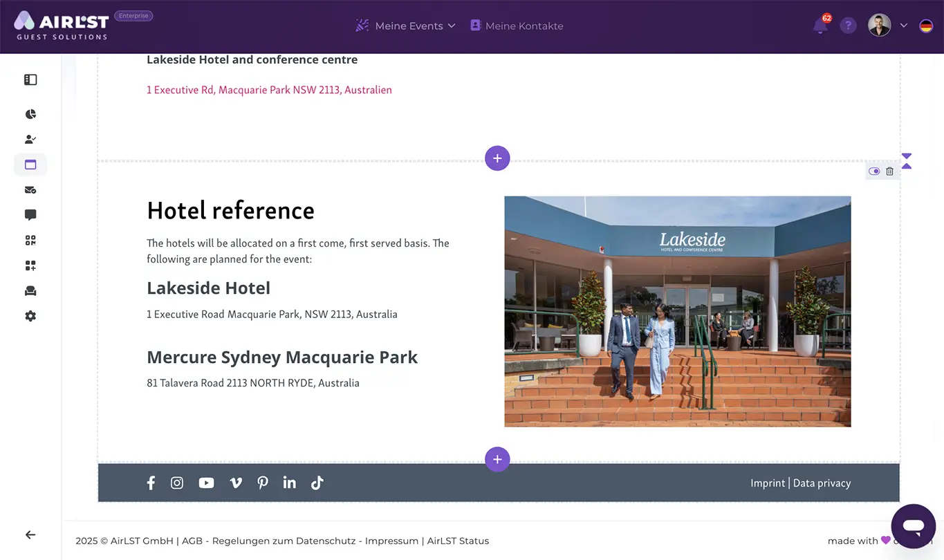The height and width of the screenshot is (560, 944).
Task: Open the chat message bubble sidebar icon
Action: [x=30, y=215]
